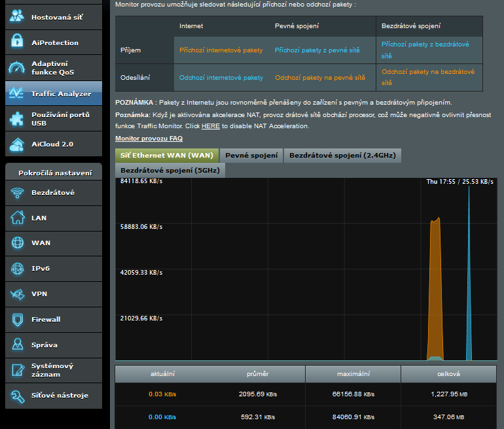Screen dimensions: 504x429
Task: Open the IPv6 settings icon
Action: point(18,268)
